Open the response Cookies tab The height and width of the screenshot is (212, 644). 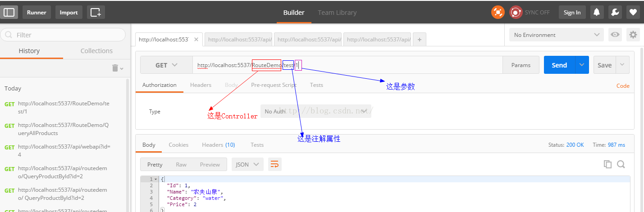pos(178,144)
